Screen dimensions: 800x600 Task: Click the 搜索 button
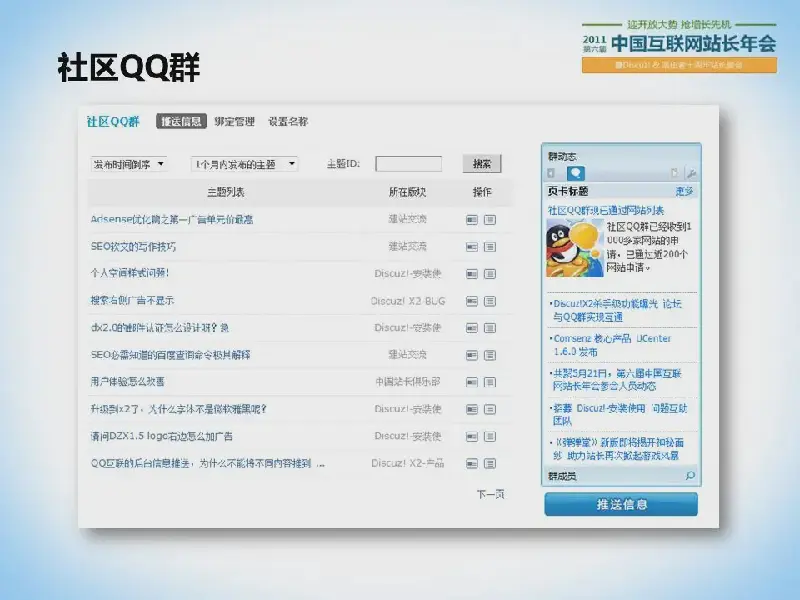pyautogui.click(x=482, y=164)
